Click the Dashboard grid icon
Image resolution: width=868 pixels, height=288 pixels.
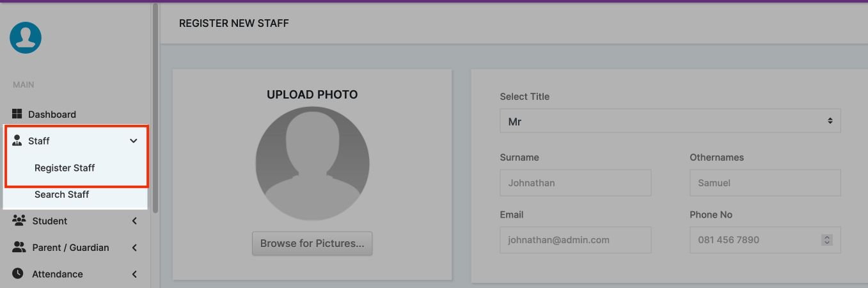[17, 114]
